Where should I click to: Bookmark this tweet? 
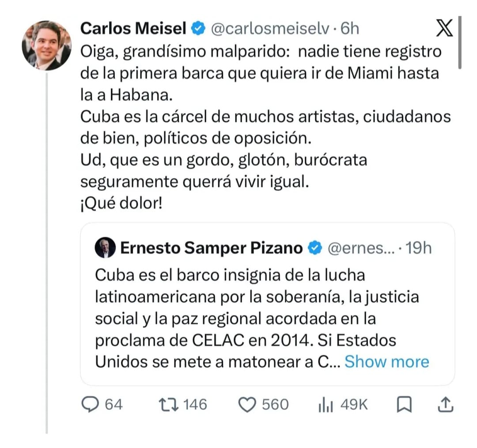(x=404, y=404)
